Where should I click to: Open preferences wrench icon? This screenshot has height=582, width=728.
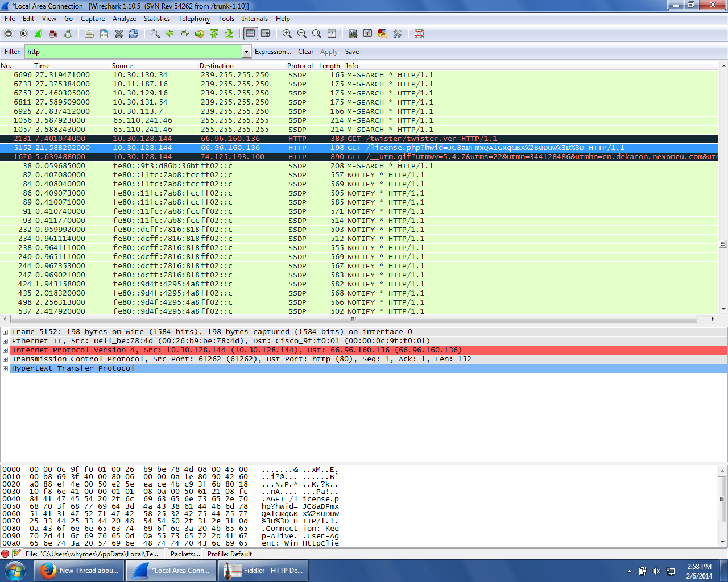point(398,34)
